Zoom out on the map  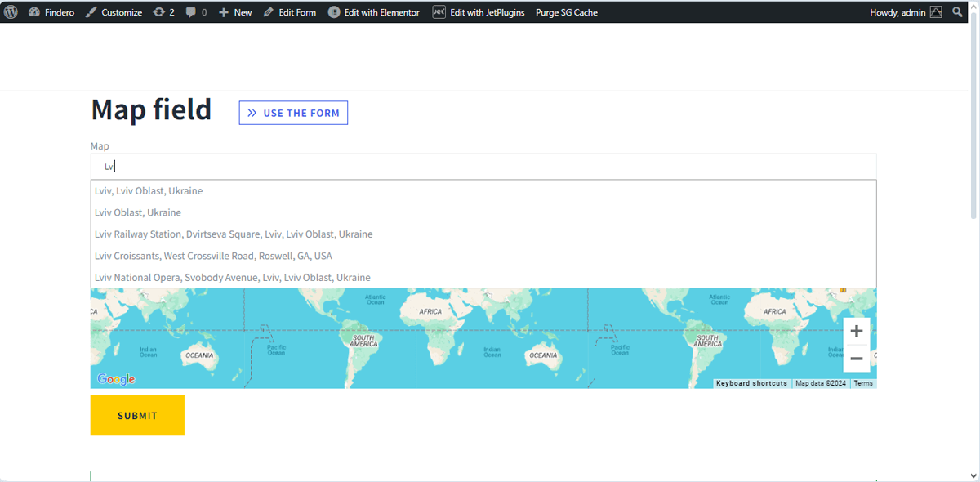[856, 359]
